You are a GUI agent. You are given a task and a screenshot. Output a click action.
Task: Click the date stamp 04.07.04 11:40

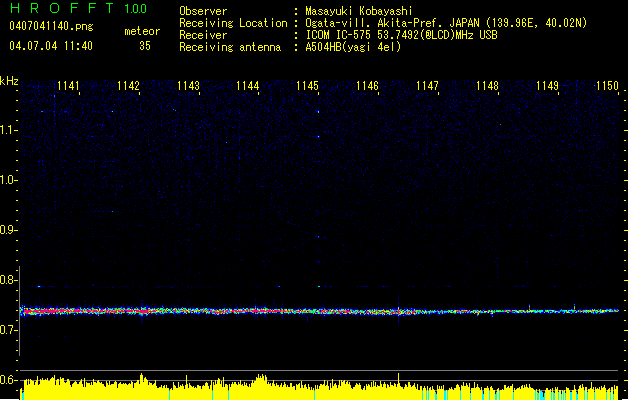click(51, 46)
